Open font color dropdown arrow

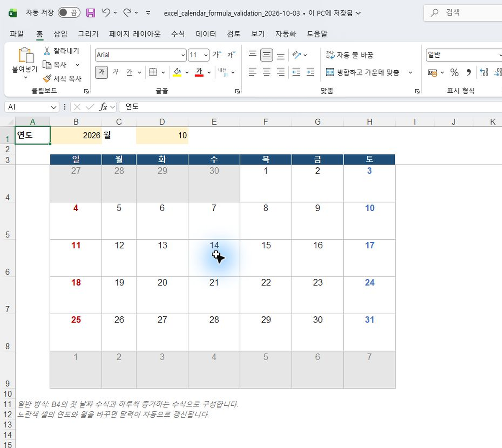click(x=209, y=72)
